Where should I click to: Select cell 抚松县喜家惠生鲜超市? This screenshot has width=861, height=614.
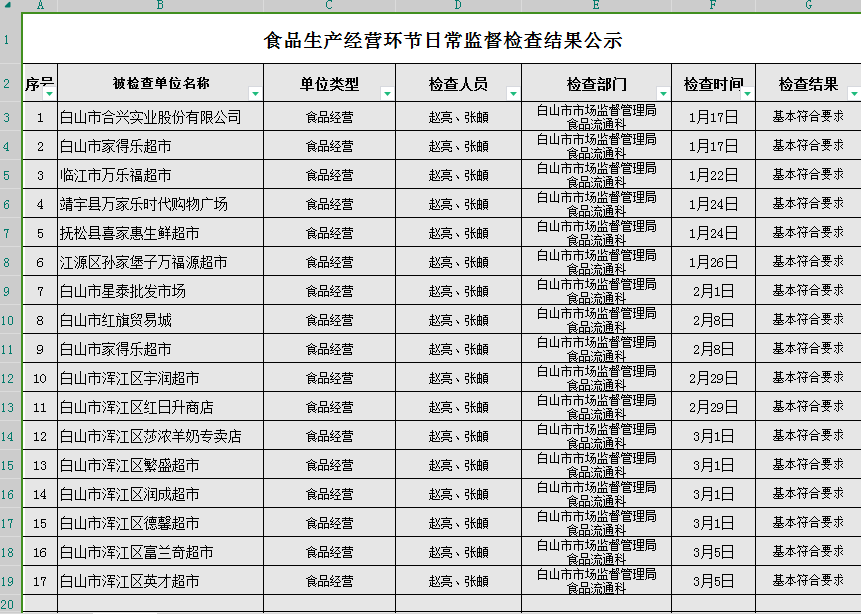click(160, 233)
